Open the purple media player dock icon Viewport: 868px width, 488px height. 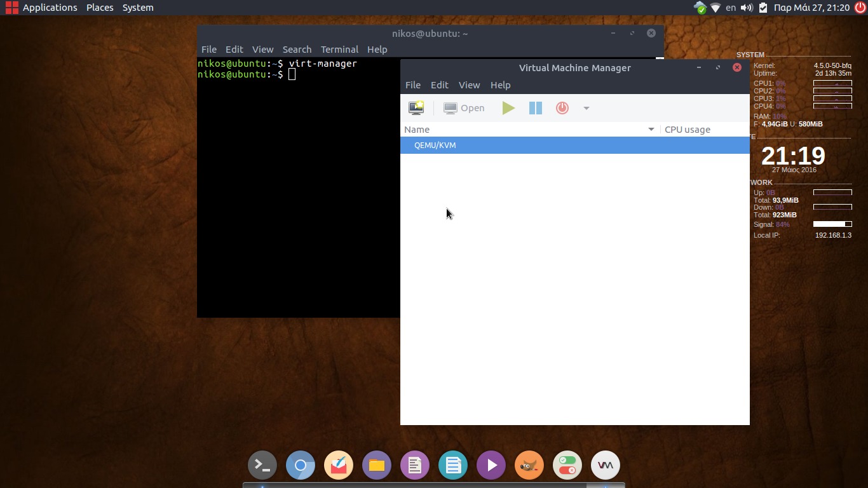(x=491, y=466)
